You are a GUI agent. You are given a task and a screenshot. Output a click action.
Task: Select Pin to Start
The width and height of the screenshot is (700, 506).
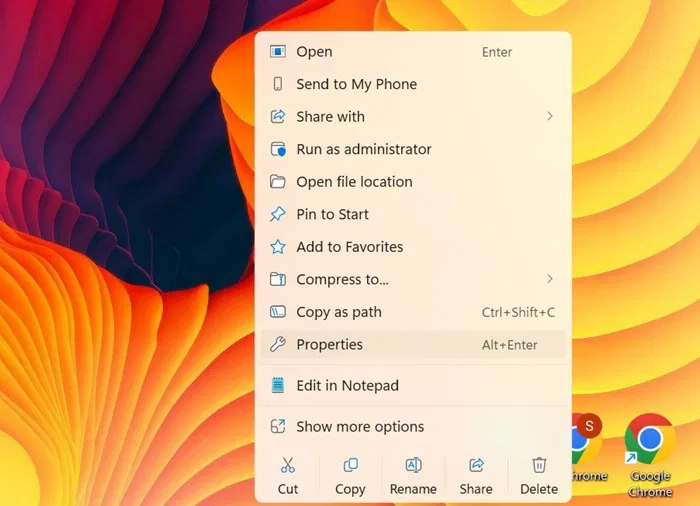pyautogui.click(x=413, y=214)
